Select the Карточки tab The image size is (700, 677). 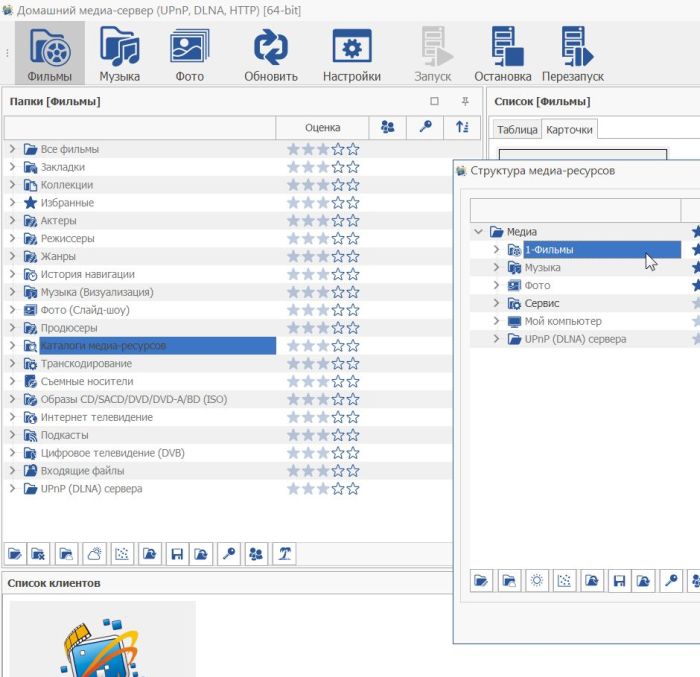tap(569, 129)
